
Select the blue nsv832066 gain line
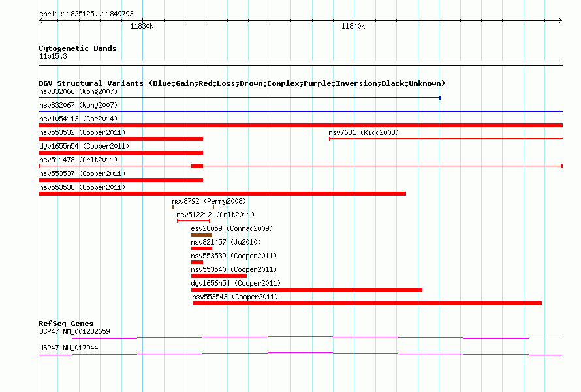point(240,98)
